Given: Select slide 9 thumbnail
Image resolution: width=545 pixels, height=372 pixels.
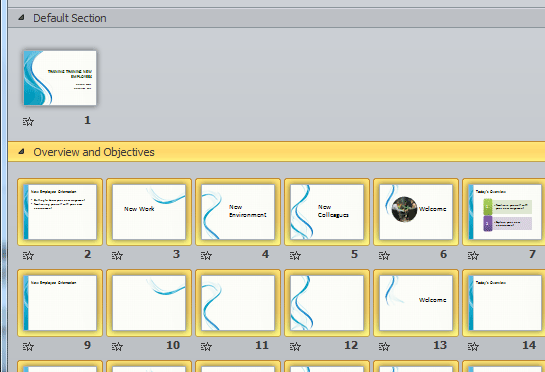Looking at the screenshot, I should click(x=60, y=303).
